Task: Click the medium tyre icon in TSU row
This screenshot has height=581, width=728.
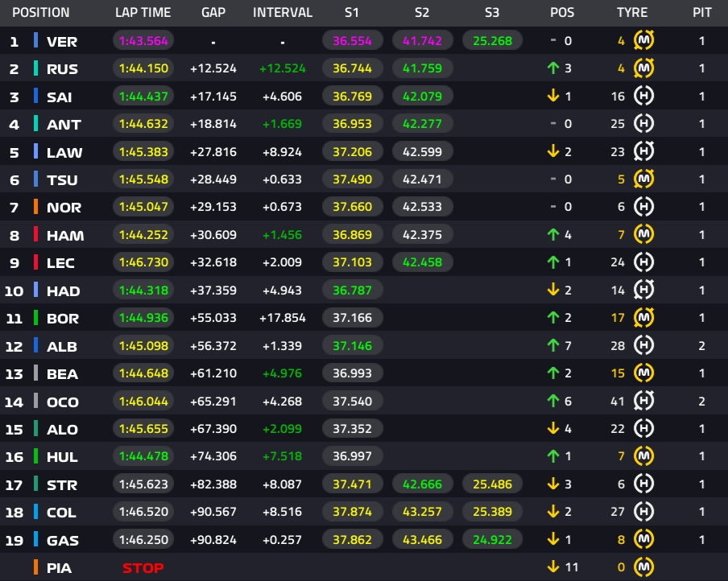Action: pos(644,179)
